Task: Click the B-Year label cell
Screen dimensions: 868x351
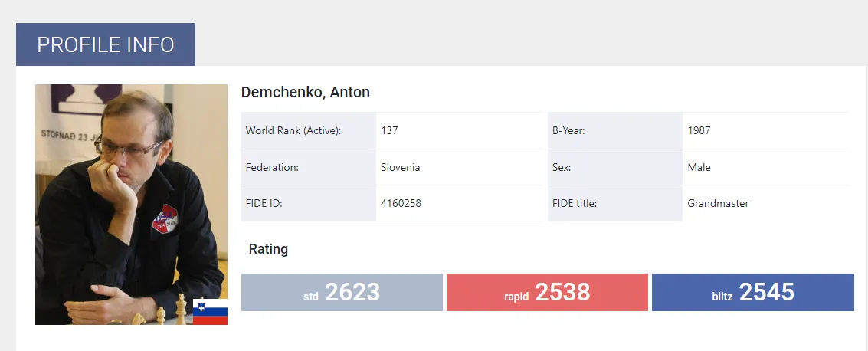Action: (568, 131)
